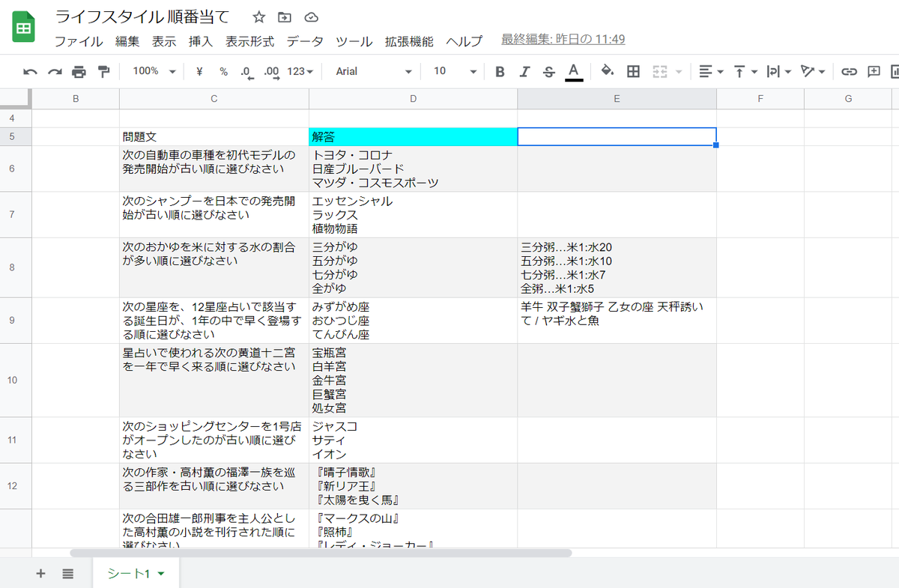This screenshot has width=899, height=588.
Task: Open the 表示形式 menu
Action: point(250,41)
